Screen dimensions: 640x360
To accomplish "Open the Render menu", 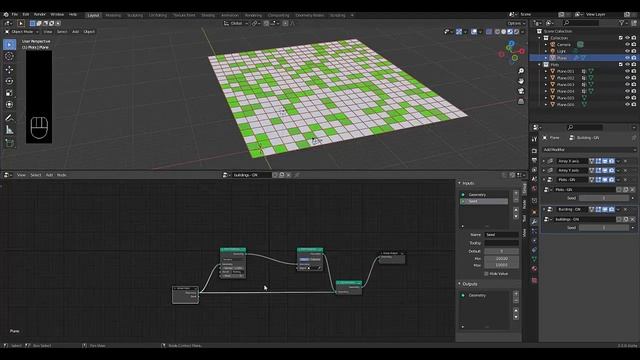I will (40, 15).
